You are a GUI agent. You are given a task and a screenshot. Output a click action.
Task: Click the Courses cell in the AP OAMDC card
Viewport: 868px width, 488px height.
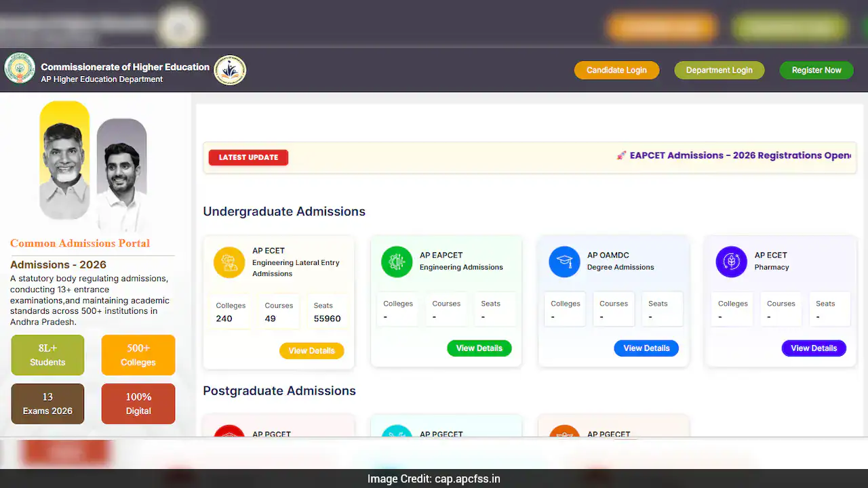pos(614,310)
